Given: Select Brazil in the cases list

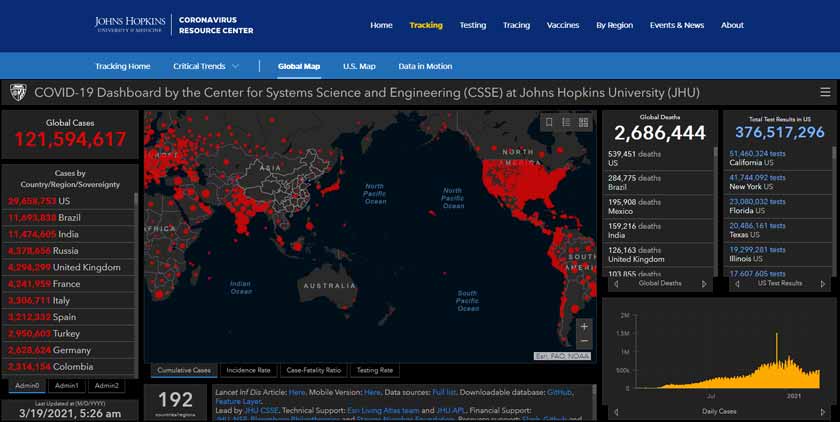Looking at the screenshot, I should (x=69, y=217).
